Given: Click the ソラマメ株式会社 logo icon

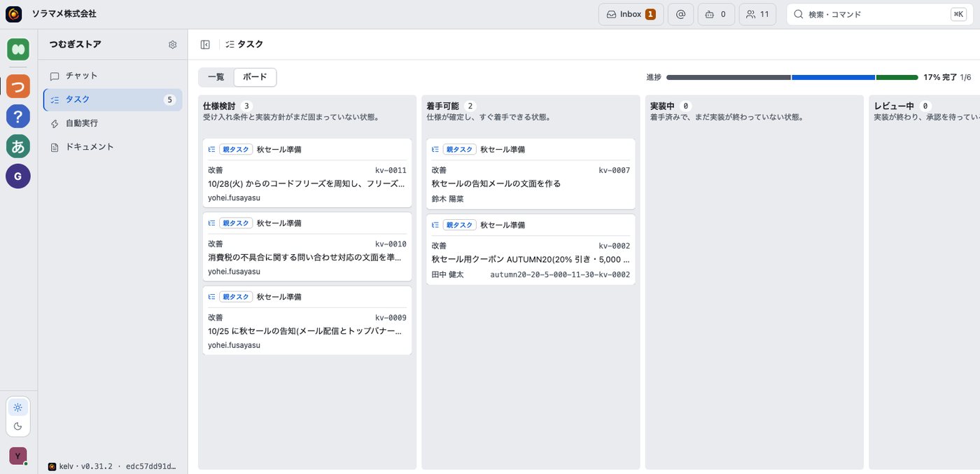Looking at the screenshot, I should 14,14.
